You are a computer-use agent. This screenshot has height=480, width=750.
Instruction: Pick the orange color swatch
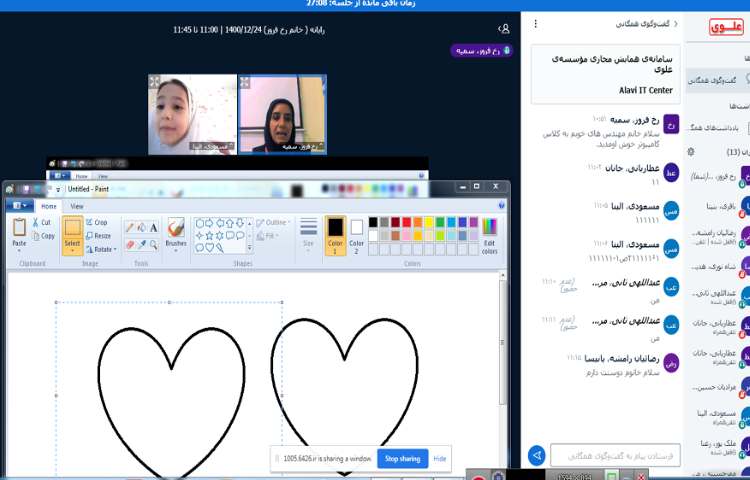coord(418,222)
